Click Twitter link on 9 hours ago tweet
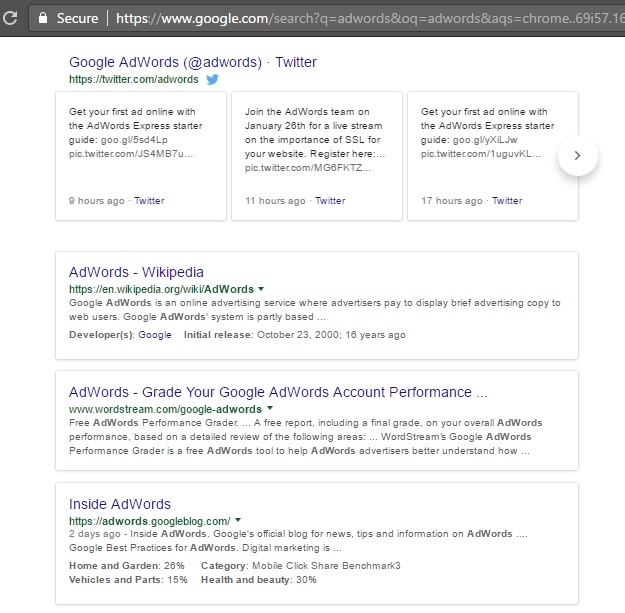The image size is (625, 613). [x=149, y=200]
